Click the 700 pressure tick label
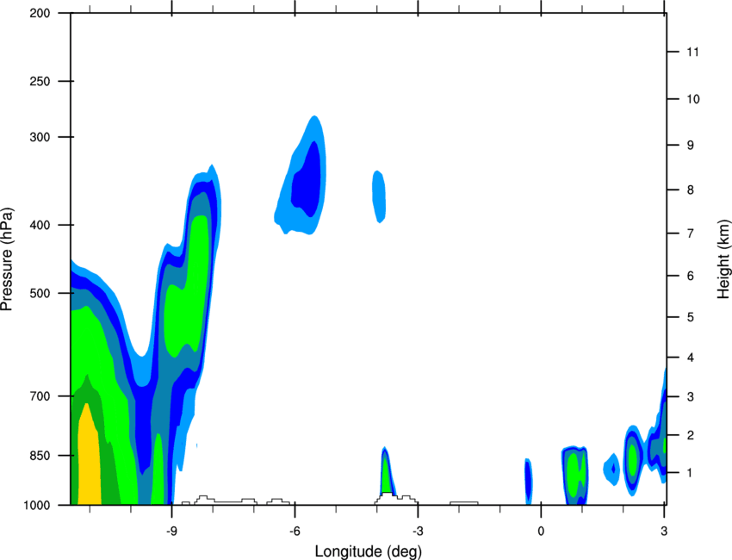Screen dimensions: 732x560 click(40, 396)
